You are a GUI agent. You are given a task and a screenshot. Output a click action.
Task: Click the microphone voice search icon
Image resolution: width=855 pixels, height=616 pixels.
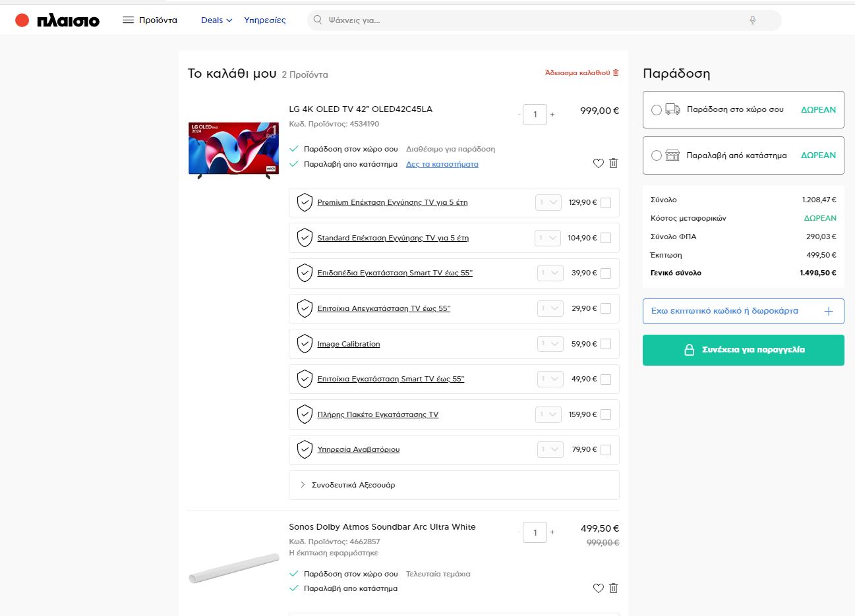pyautogui.click(x=752, y=20)
